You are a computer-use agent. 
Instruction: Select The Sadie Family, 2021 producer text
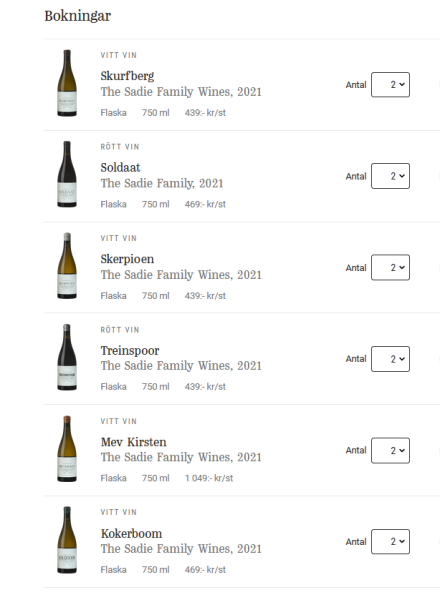[162, 183]
